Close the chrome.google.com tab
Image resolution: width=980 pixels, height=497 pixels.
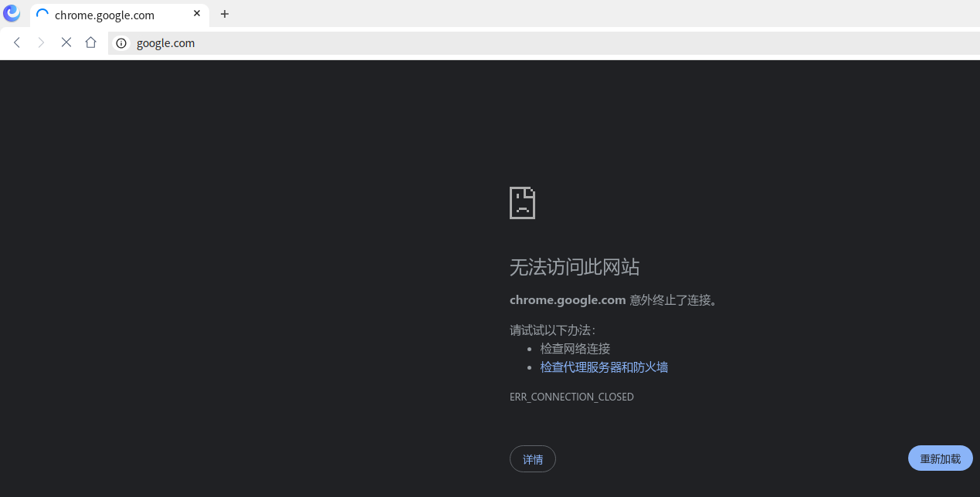click(197, 14)
